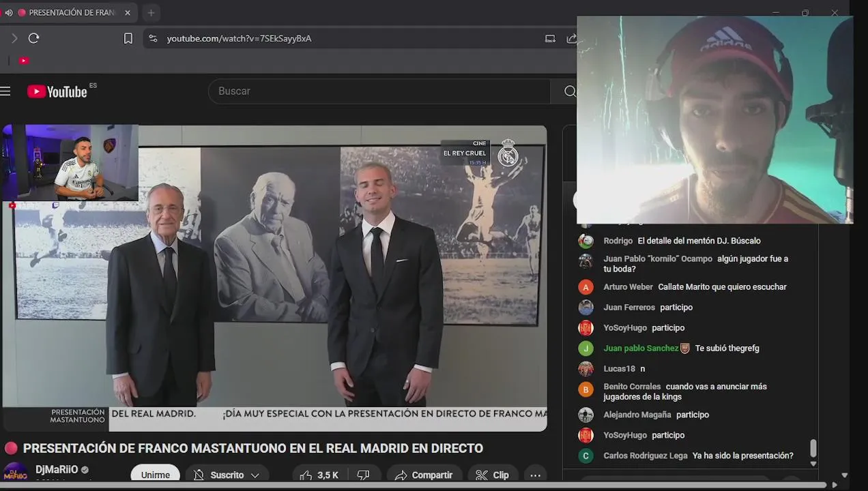Click the live red dot before title
Screen dimensions: 868x491
(11, 449)
